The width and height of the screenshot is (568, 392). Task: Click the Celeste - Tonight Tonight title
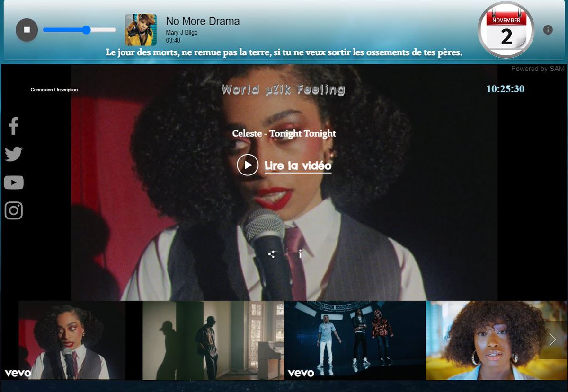[x=284, y=133]
